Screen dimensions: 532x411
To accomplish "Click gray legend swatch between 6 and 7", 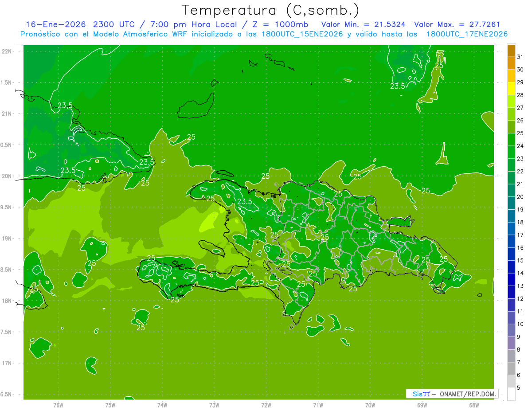I will pyautogui.click(x=512, y=368).
